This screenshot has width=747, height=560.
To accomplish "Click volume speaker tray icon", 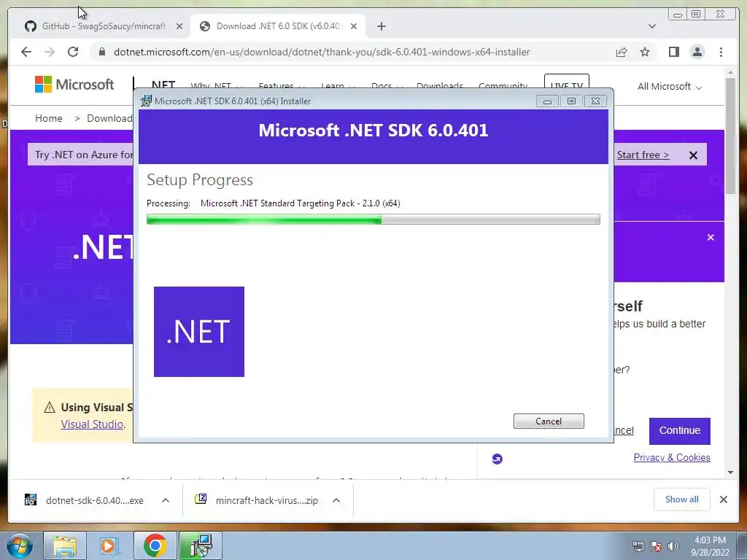I will pos(673,546).
